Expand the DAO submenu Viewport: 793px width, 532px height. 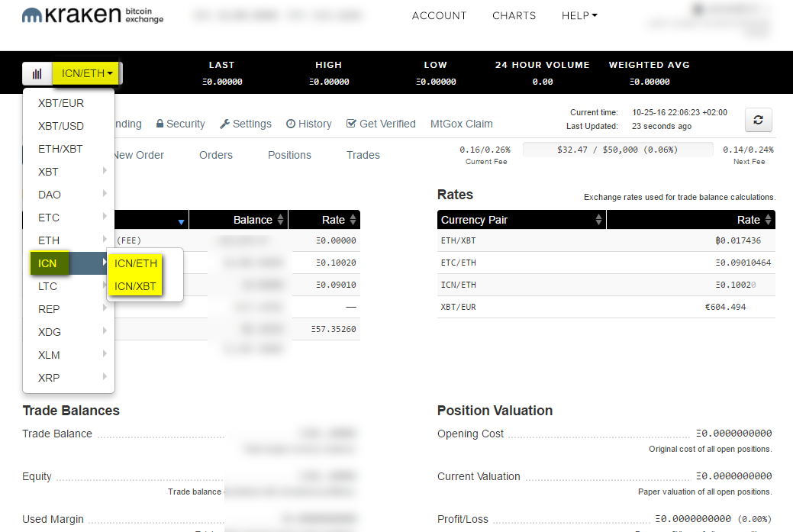pyautogui.click(x=69, y=195)
